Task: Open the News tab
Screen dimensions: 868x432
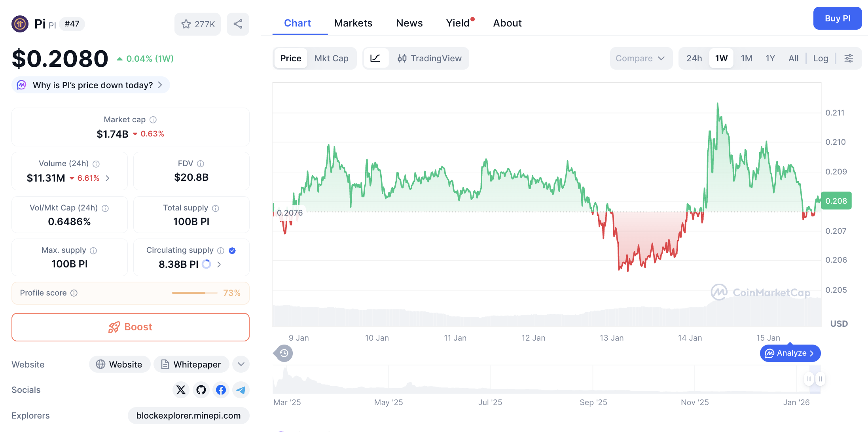Action: click(409, 23)
